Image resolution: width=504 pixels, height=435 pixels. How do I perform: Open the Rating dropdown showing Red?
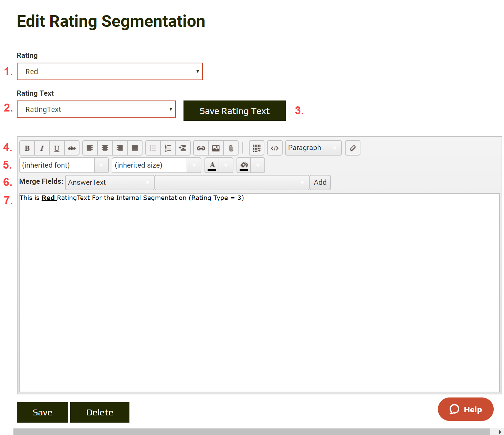click(x=110, y=71)
